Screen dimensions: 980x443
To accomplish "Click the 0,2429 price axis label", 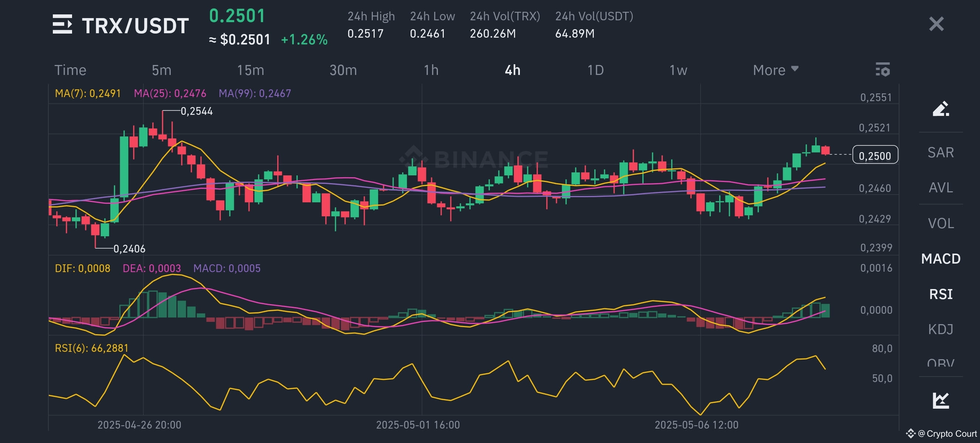I will (x=874, y=219).
